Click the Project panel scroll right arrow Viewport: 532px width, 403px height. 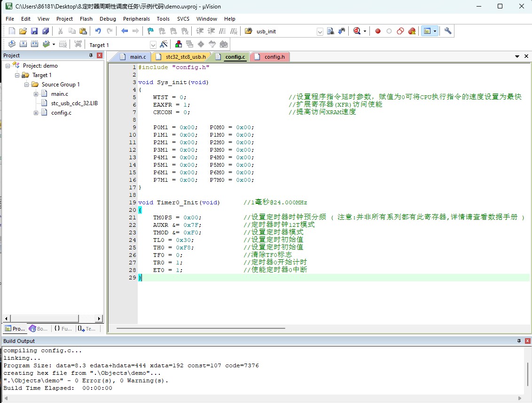(99, 318)
